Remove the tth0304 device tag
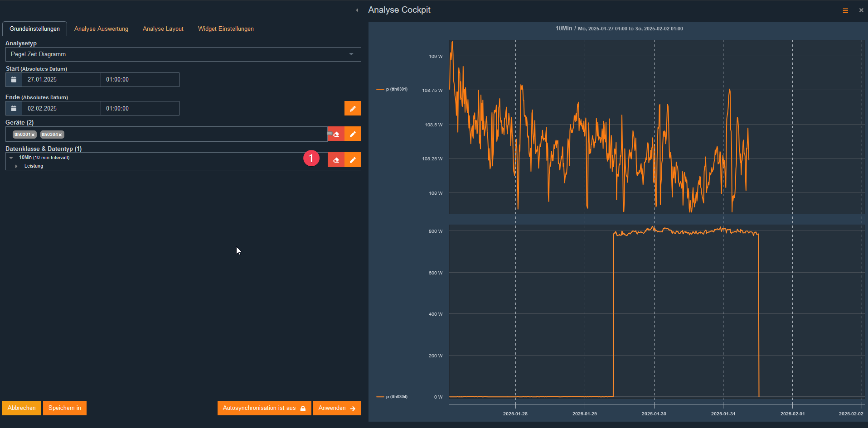Image resolution: width=868 pixels, height=428 pixels. click(60, 135)
